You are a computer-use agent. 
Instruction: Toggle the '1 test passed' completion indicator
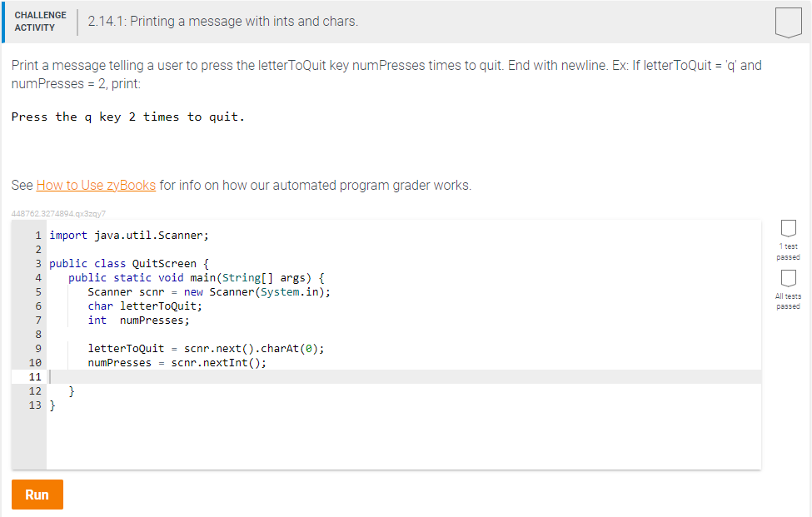tap(788, 229)
